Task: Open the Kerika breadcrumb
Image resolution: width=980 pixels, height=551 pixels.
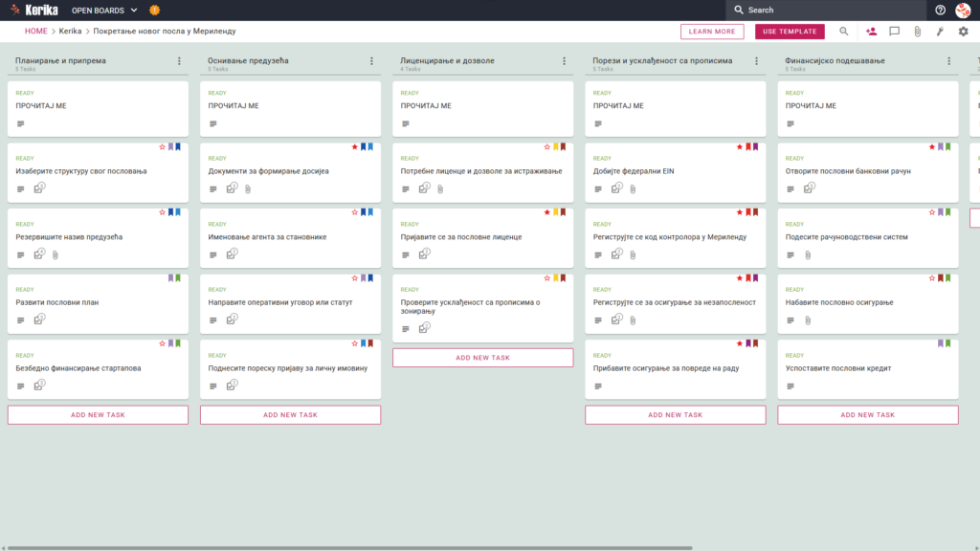Action: 70,32
